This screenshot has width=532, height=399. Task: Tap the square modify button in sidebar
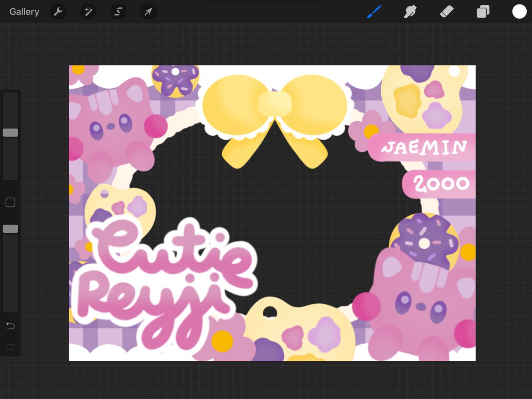point(10,203)
